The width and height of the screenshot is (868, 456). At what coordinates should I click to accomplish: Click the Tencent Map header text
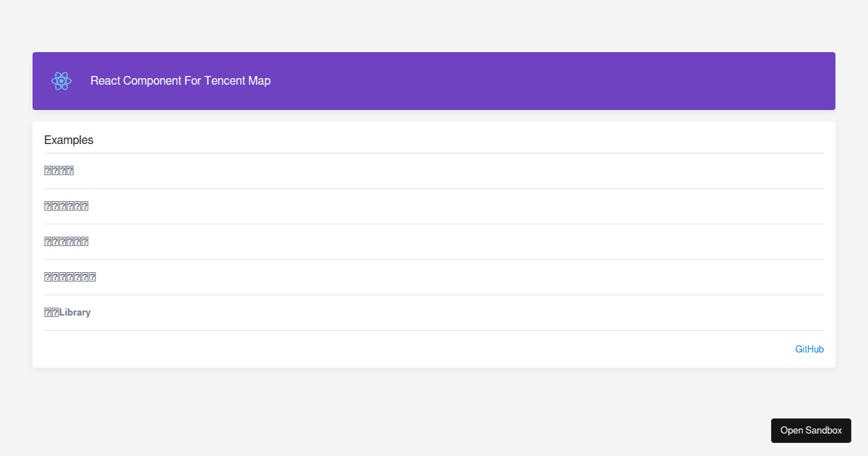(180, 81)
